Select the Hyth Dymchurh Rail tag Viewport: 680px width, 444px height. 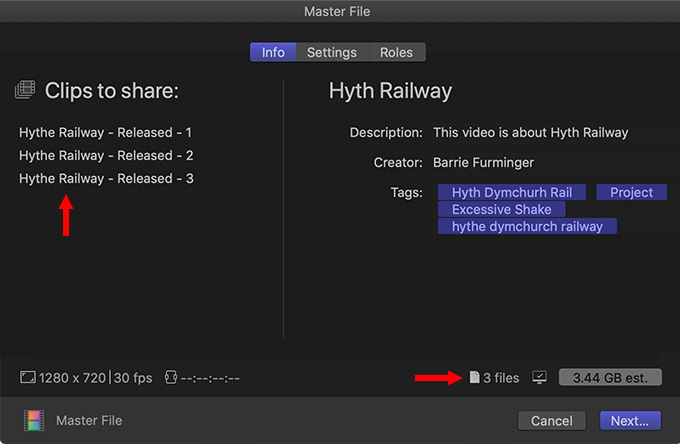[512, 192]
